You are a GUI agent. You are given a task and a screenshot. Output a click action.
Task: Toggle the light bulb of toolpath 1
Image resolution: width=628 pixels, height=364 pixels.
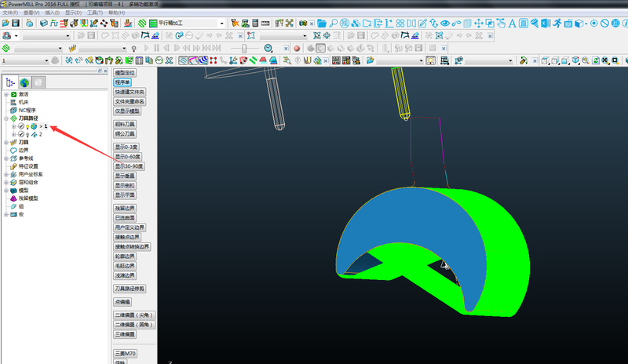[x=27, y=126]
